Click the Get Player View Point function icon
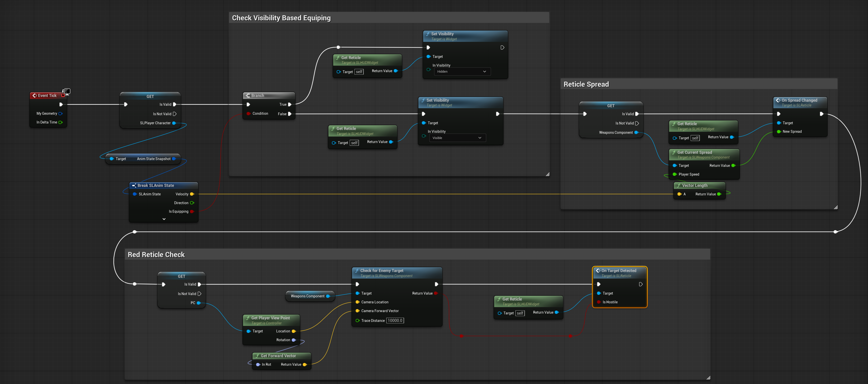 tap(248, 318)
